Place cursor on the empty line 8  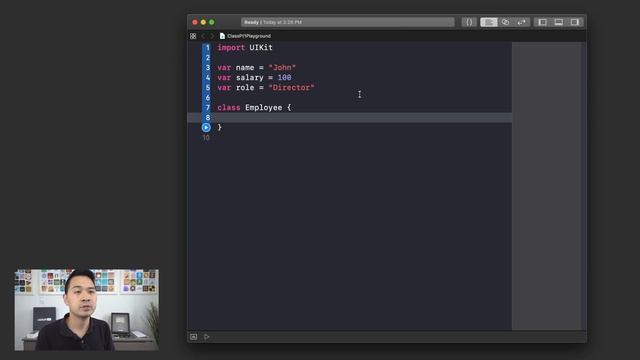[349, 118]
